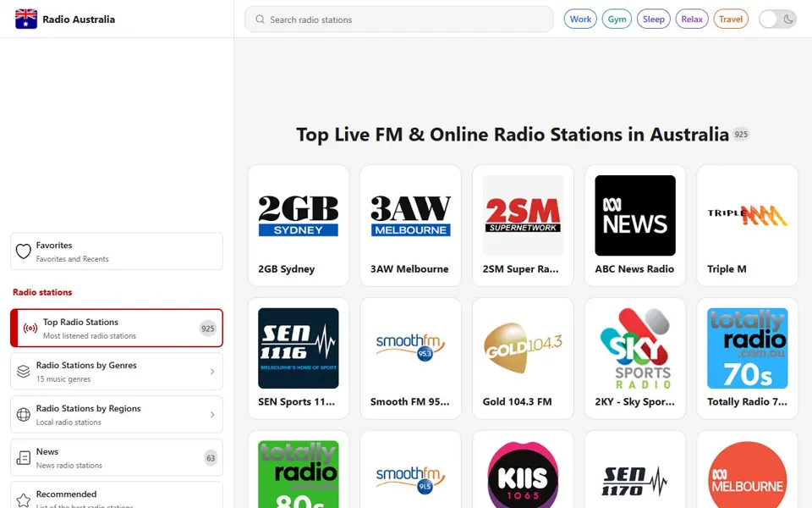
Task: Open the Triple M station logo
Action: pyautogui.click(x=748, y=215)
